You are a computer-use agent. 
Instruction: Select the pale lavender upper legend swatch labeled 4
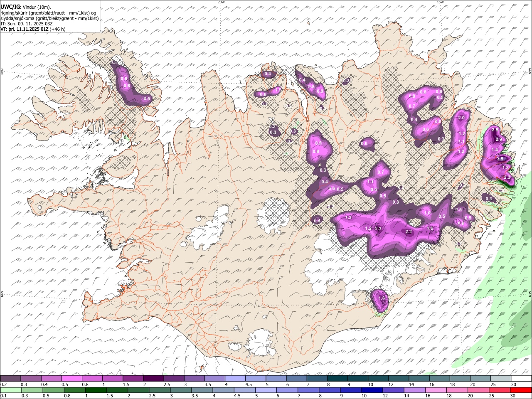pos(235,379)
